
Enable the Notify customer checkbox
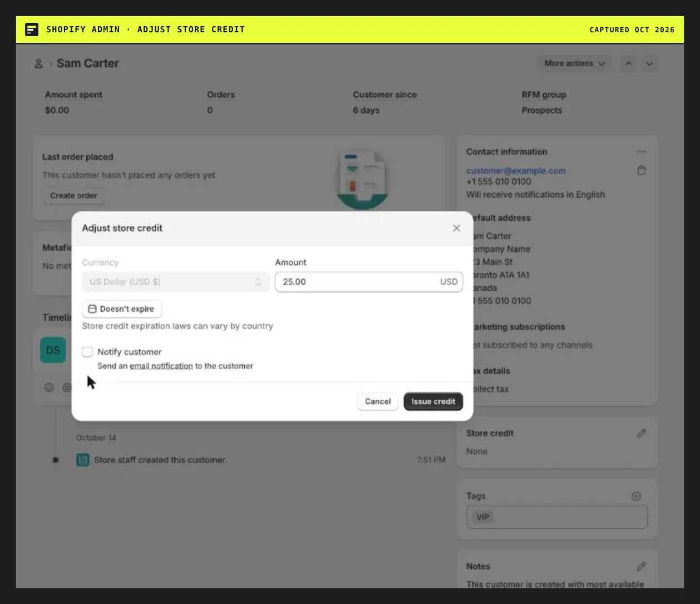tap(87, 352)
